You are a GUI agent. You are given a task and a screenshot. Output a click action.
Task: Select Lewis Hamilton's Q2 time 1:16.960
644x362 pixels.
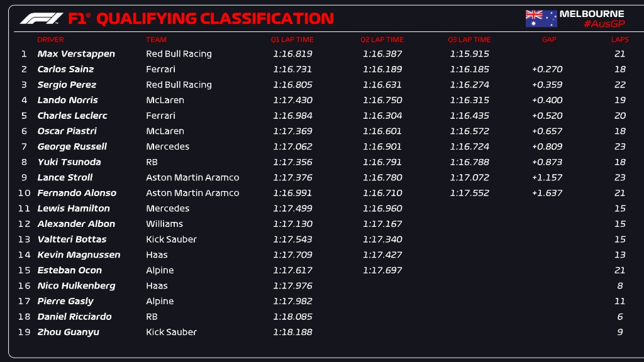(x=382, y=209)
